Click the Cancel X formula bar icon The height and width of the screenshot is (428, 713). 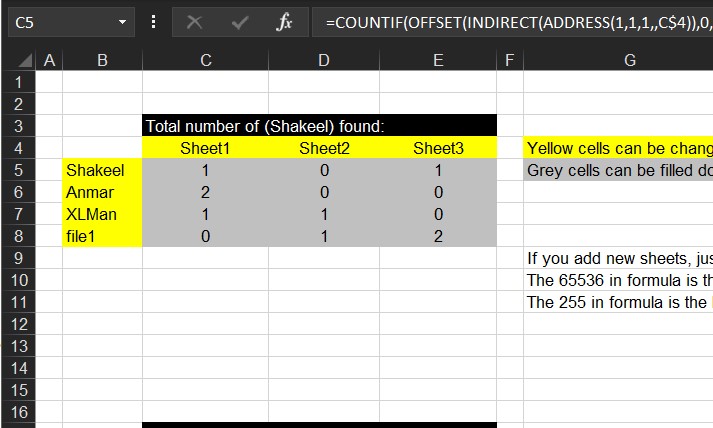[194, 21]
